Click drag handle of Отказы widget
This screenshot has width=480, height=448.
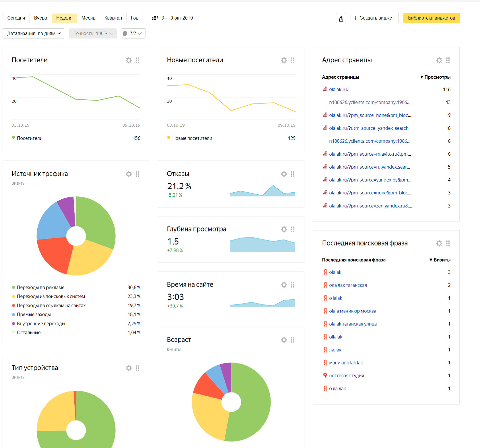click(293, 174)
